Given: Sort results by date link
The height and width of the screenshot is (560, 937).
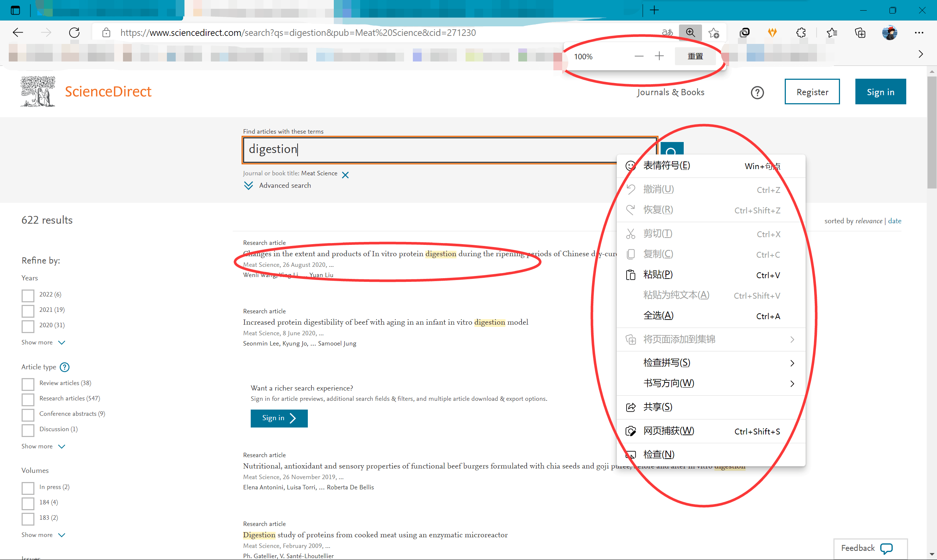Looking at the screenshot, I should (x=894, y=221).
